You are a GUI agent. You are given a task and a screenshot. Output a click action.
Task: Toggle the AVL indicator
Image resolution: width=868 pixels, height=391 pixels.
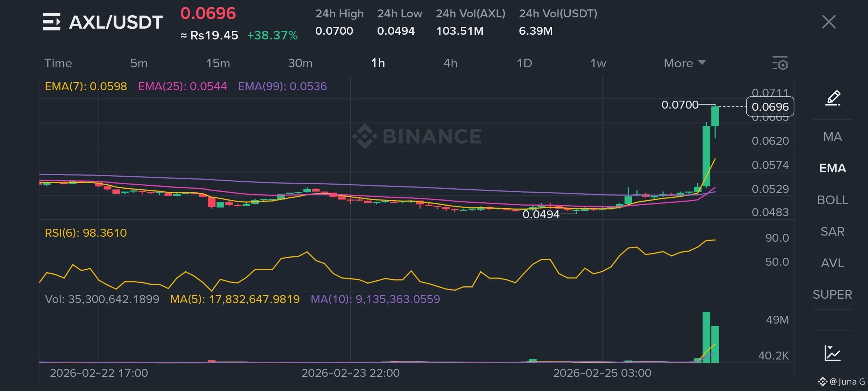click(x=833, y=263)
